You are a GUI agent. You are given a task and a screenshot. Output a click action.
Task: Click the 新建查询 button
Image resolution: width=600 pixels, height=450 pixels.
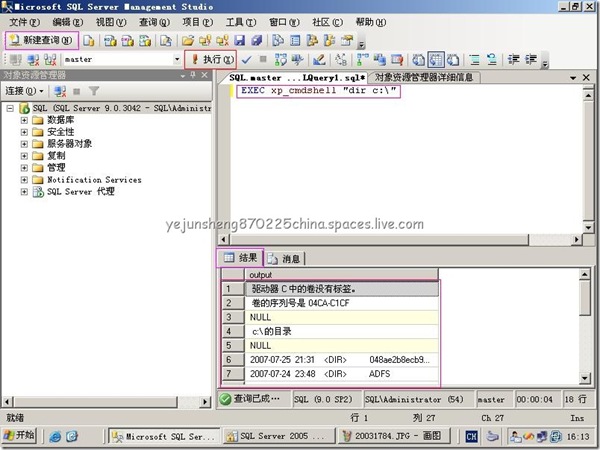pyautogui.click(x=42, y=40)
